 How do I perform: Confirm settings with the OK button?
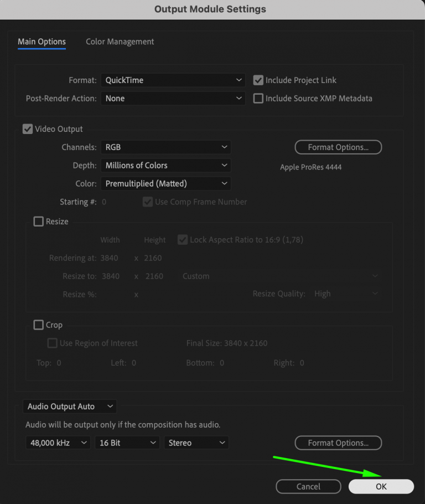tap(381, 486)
